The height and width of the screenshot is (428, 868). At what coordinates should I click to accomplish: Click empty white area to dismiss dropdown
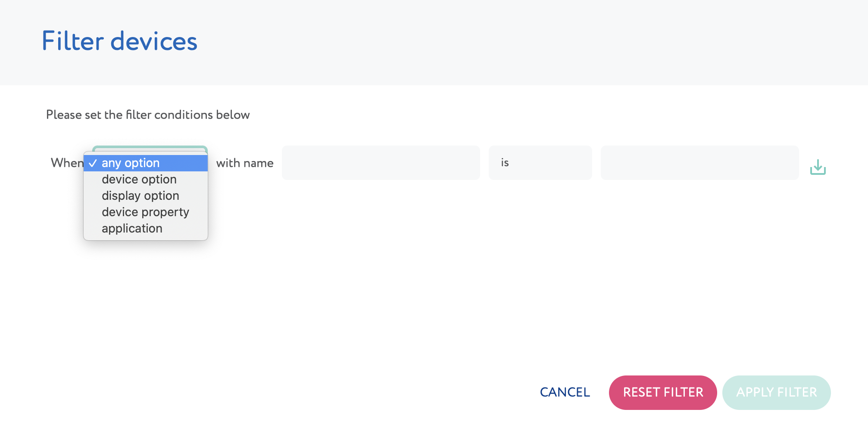(431, 280)
